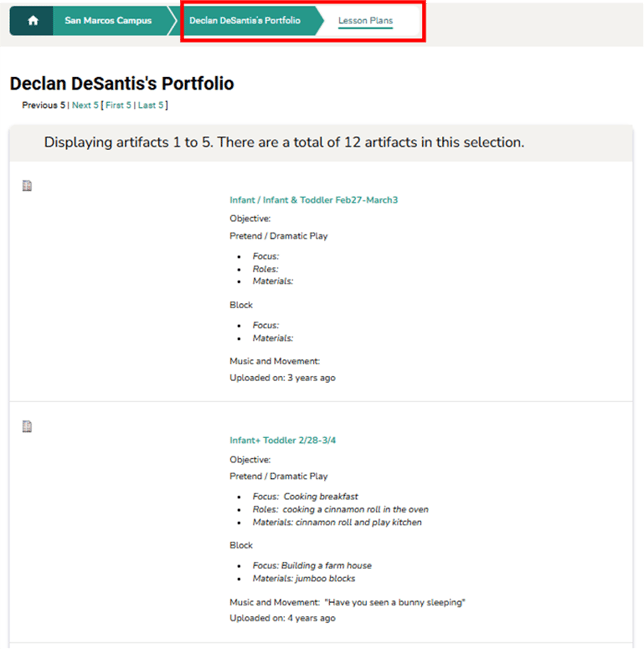Jump to First 5 artifacts
Screen dimensions: 644x649
coord(118,105)
